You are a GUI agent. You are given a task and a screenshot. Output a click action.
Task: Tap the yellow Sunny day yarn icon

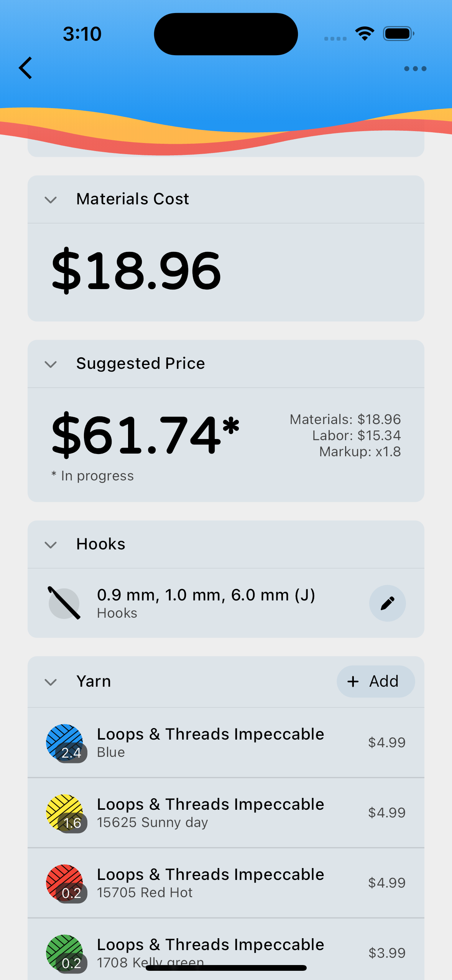[65, 813]
